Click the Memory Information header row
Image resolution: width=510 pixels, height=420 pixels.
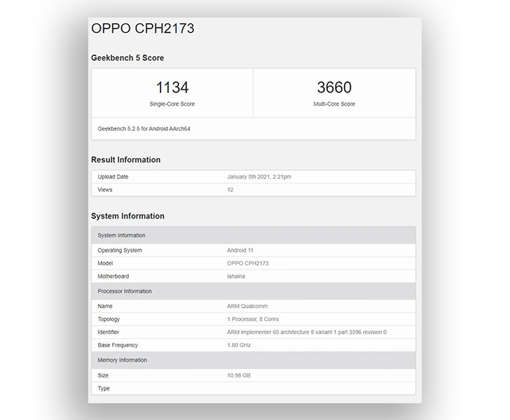pyautogui.click(x=254, y=360)
